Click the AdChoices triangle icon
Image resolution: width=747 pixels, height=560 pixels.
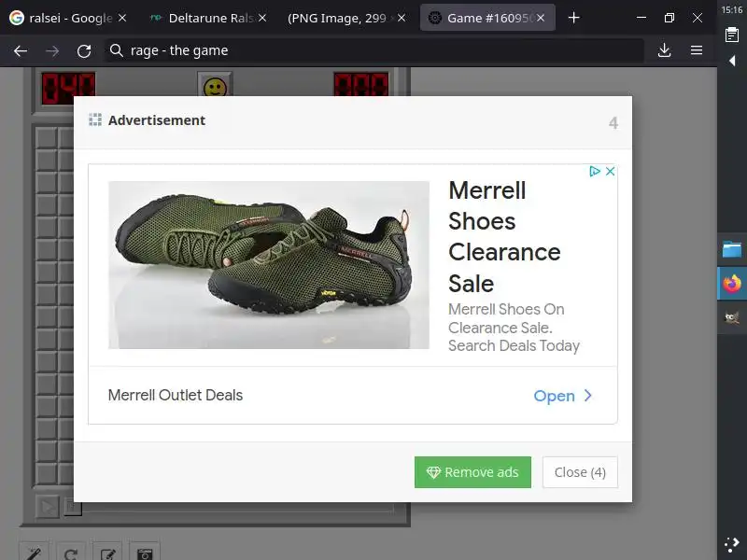point(595,171)
